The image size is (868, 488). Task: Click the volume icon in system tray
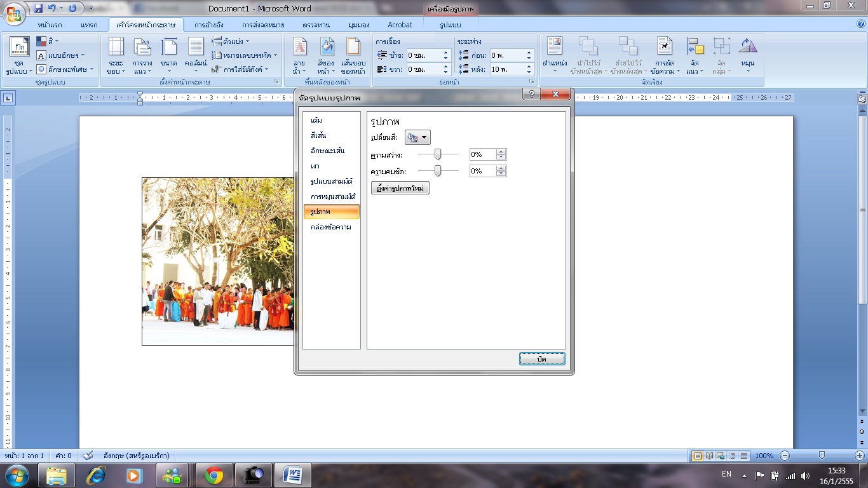coord(805,475)
